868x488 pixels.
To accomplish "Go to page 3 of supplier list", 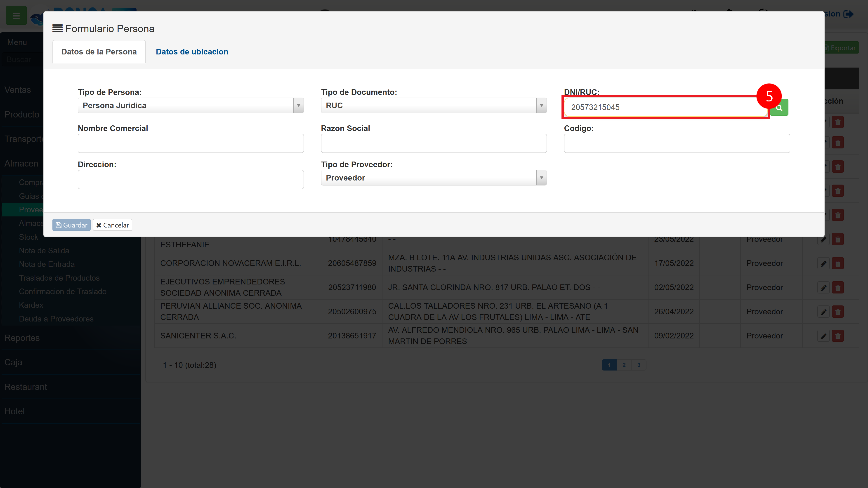I will point(639,365).
